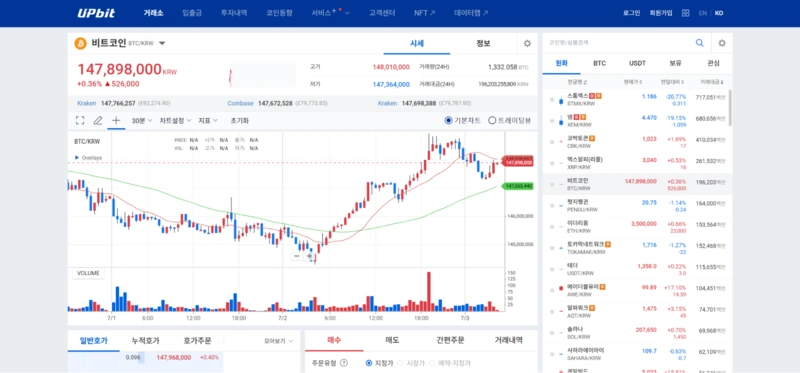Open the 모아보기 orderbook dropdown
Viewport: 800px width, 373px height.
279,341
